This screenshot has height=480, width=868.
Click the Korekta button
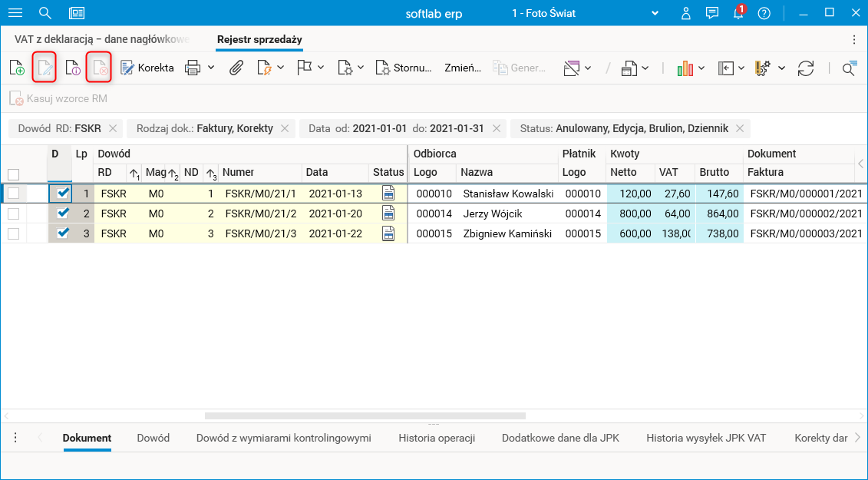coord(147,68)
